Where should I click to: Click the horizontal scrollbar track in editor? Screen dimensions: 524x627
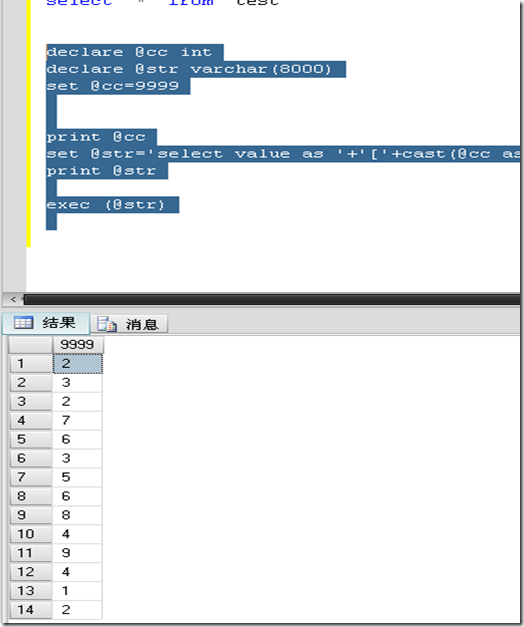[x=272, y=299]
